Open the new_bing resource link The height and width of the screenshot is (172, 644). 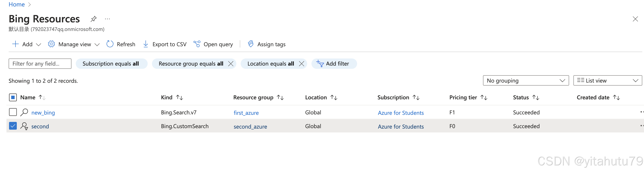pos(43,113)
